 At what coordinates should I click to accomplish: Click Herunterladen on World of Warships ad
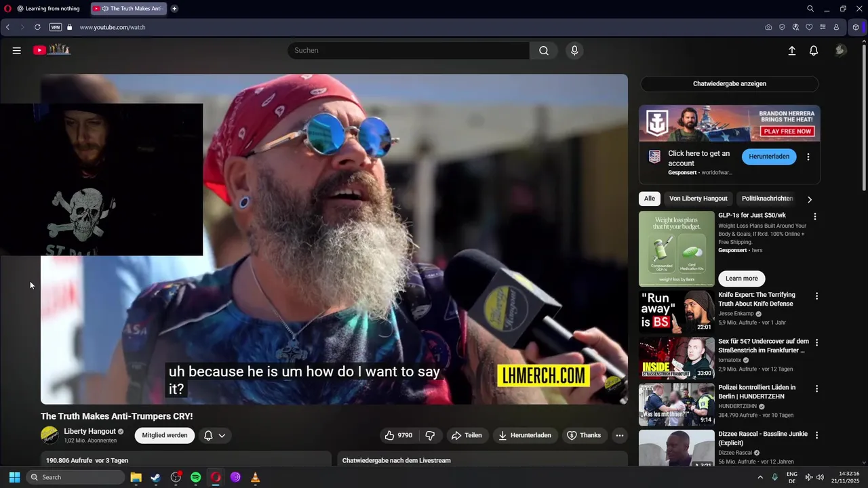(769, 157)
